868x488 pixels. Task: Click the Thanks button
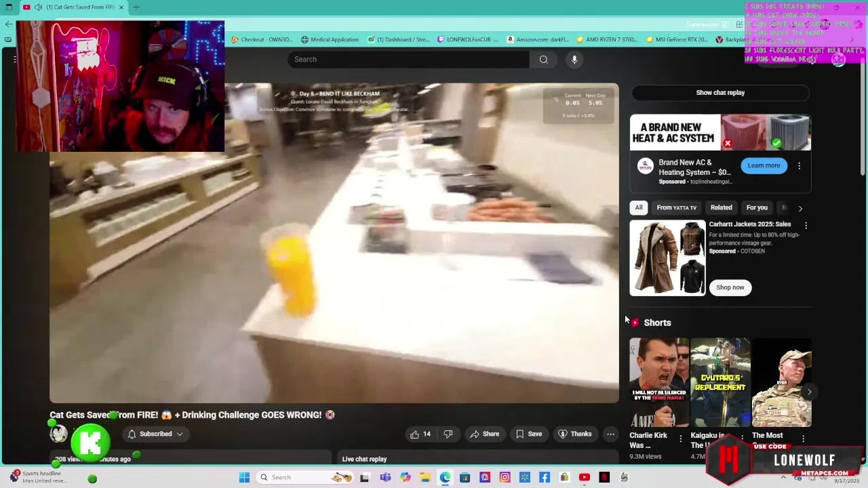pyautogui.click(x=574, y=434)
